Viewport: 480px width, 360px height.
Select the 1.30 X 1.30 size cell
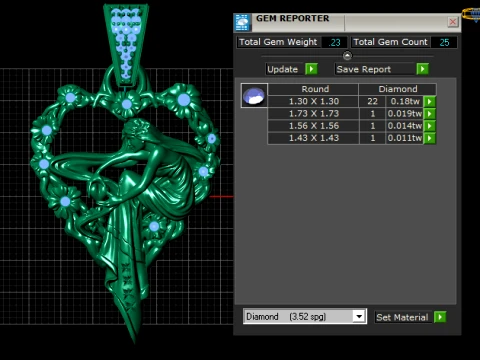click(x=313, y=101)
